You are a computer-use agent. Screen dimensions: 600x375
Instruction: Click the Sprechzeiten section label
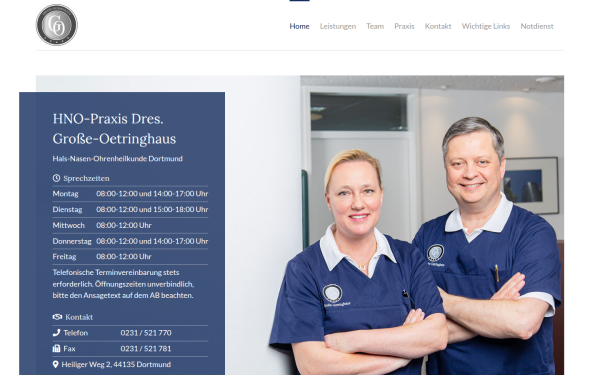click(x=86, y=178)
